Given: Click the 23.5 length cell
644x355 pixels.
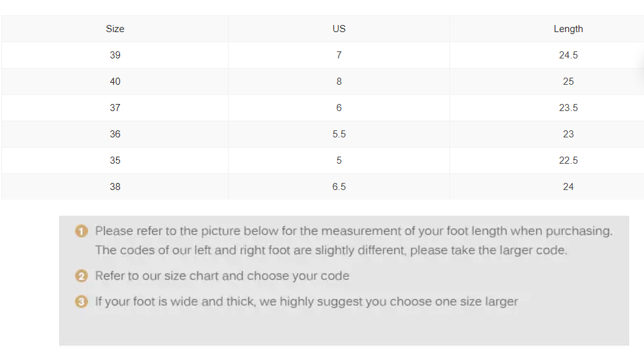Looking at the screenshot, I should point(568,108).
